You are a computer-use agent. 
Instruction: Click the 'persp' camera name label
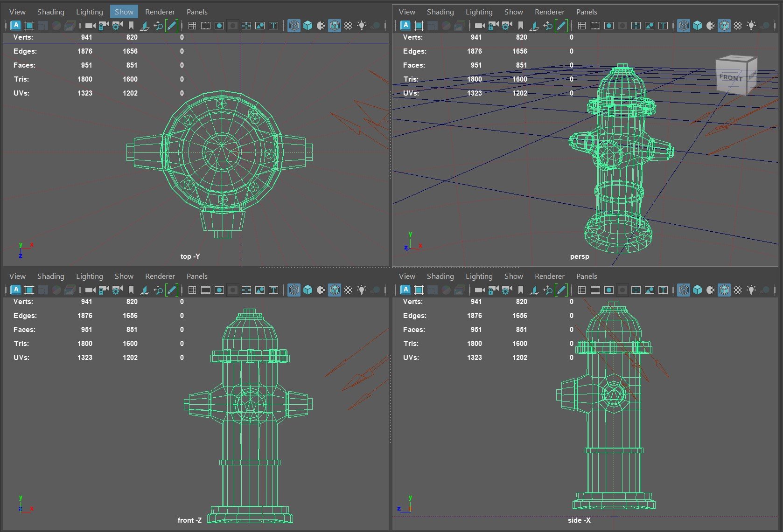point(580,256)
